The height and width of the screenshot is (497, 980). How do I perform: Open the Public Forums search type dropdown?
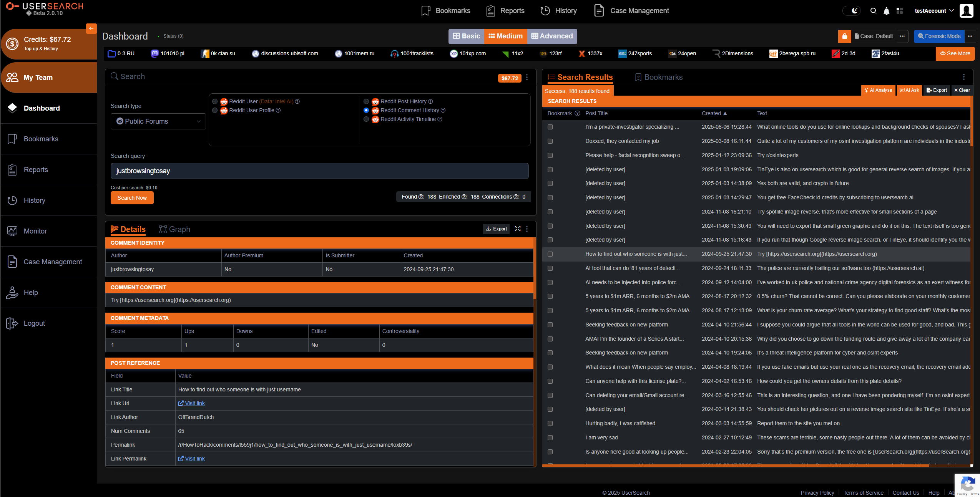tap(158, 121)
